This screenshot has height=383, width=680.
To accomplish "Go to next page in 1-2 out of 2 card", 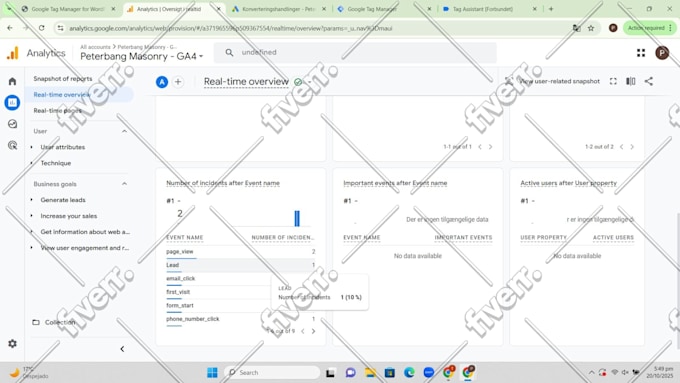I will pos(632,147).
